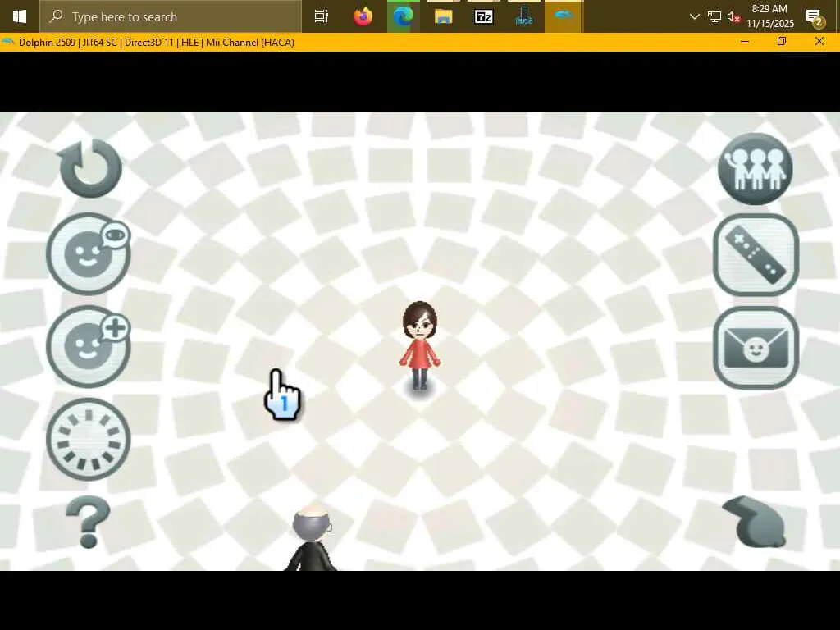Open Windows Start menu
Image resolution: width=840 pixels, height=630 pixels.
pos(20,16)
